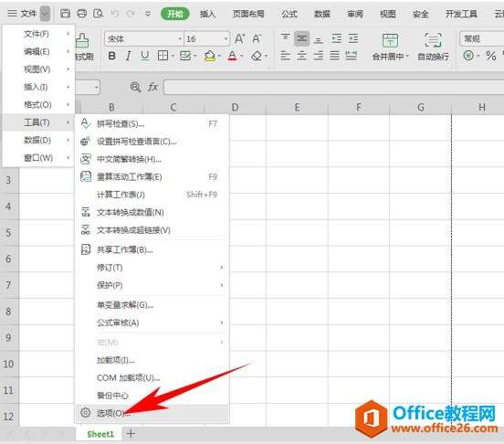Image resolution: width=504 pixels, height=444 pixels.
Task: Click the zoom magnifier icon beside fx
Action: 135,87
